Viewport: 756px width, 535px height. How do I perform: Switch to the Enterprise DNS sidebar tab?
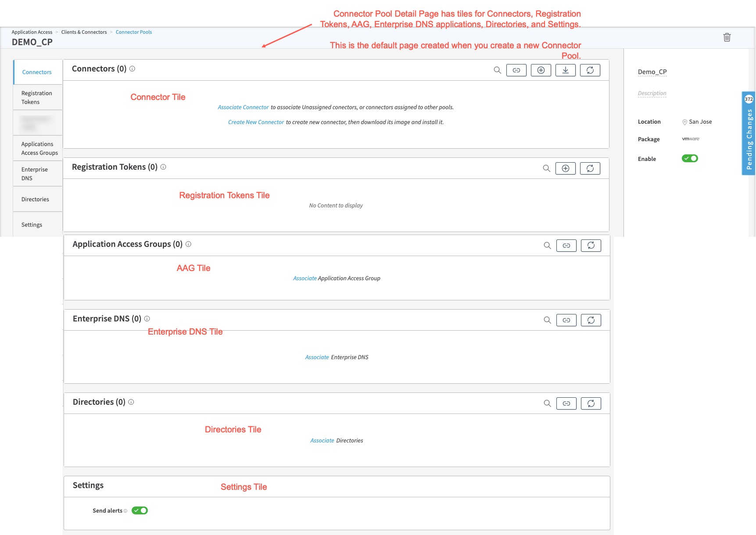[x=35, y=174]
